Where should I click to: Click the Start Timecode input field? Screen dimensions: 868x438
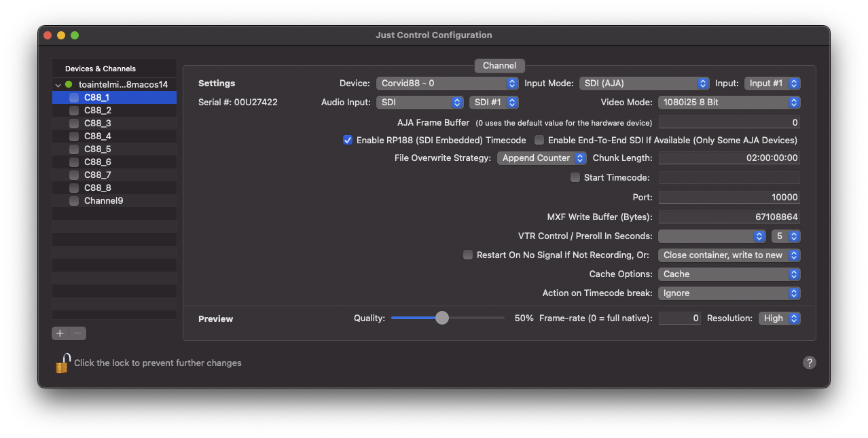click(x=729, y=178)
